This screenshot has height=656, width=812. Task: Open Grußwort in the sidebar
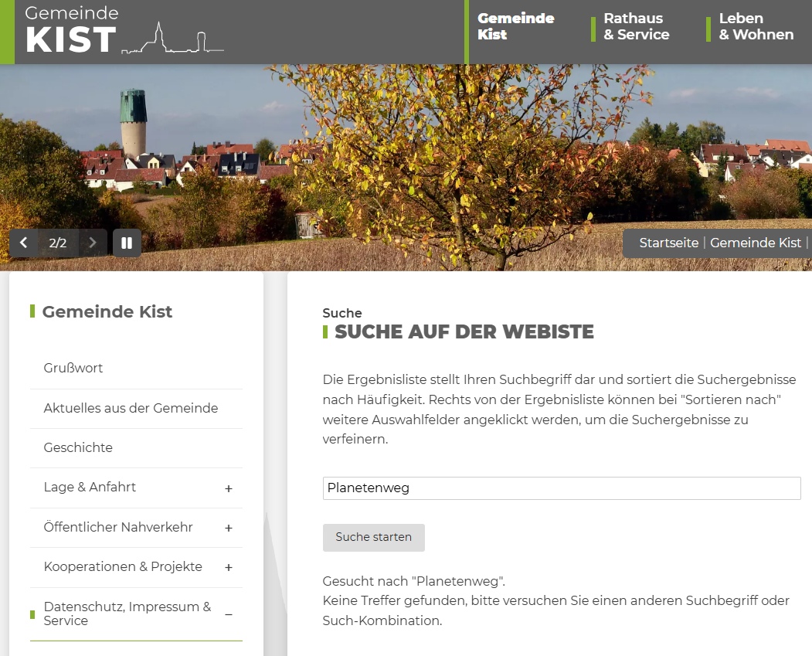[x=73, y=369]
